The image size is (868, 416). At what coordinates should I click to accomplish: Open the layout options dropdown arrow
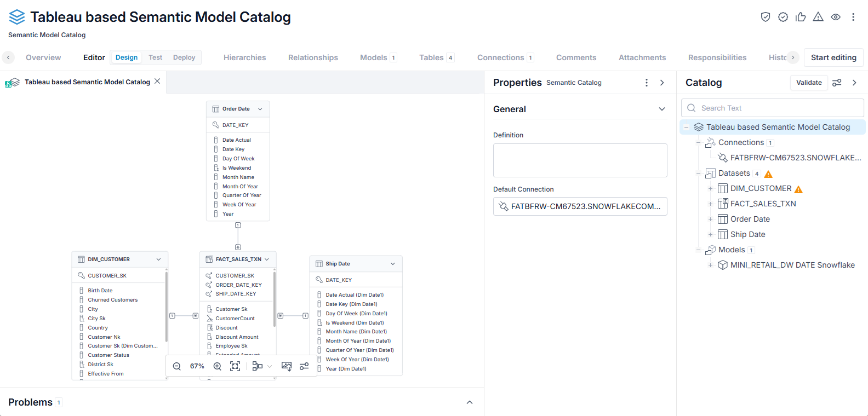coord(270,366)
